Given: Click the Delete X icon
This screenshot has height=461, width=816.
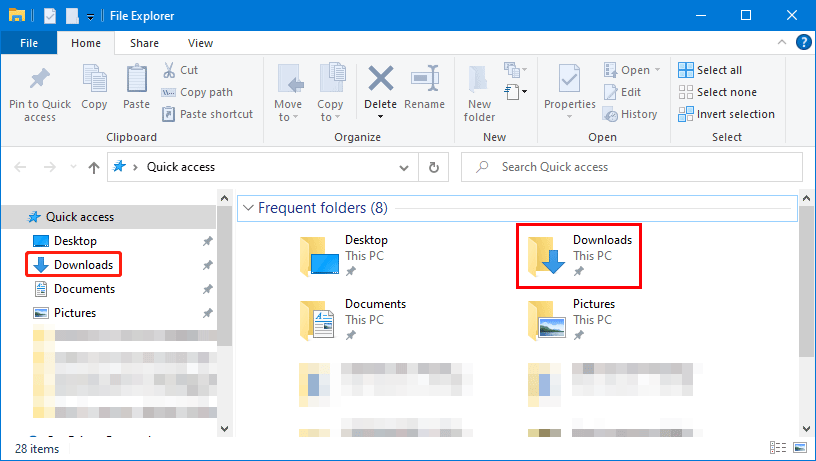Looking at the screenshot, I should [380, 79].
